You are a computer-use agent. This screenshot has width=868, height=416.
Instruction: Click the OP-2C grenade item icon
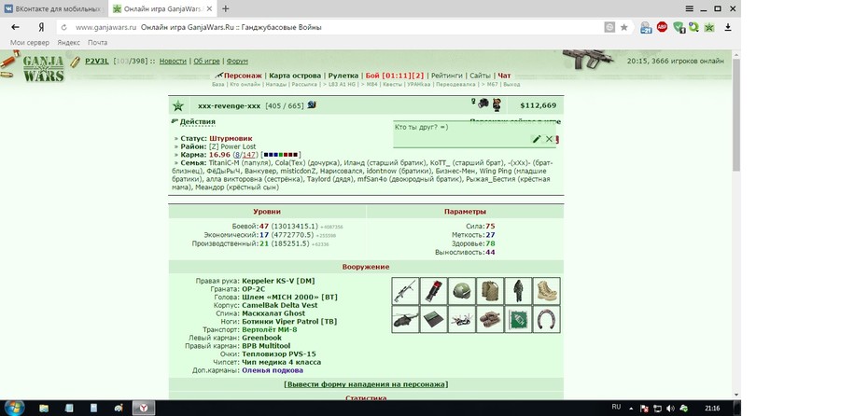433,291
